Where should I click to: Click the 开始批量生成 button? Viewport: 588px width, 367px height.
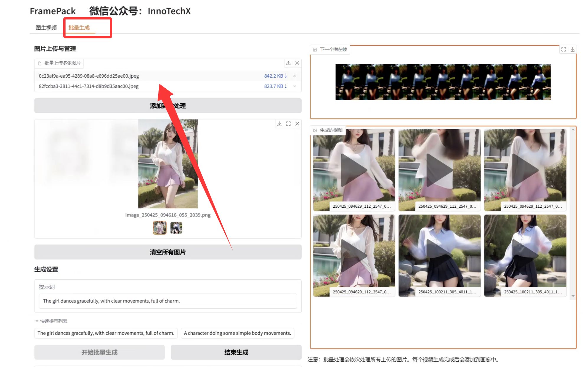pos(99,352)
